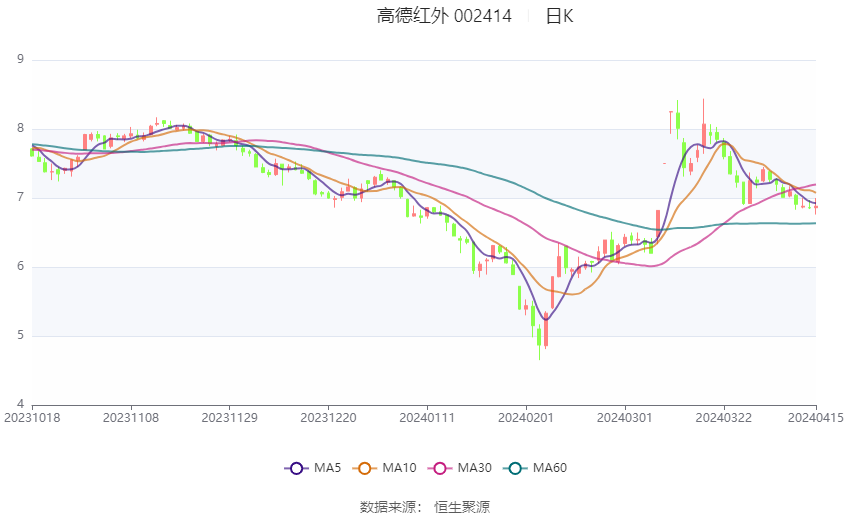Toggle the MA30 legend text
850x517 pixels.
pyautogui.click(x=474, y=468)
